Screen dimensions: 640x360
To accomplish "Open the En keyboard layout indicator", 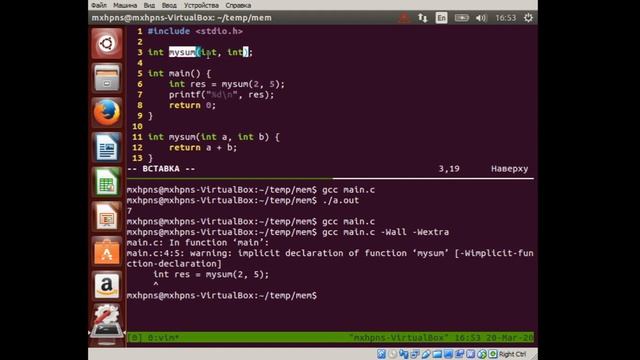I will tap(441, 18).
